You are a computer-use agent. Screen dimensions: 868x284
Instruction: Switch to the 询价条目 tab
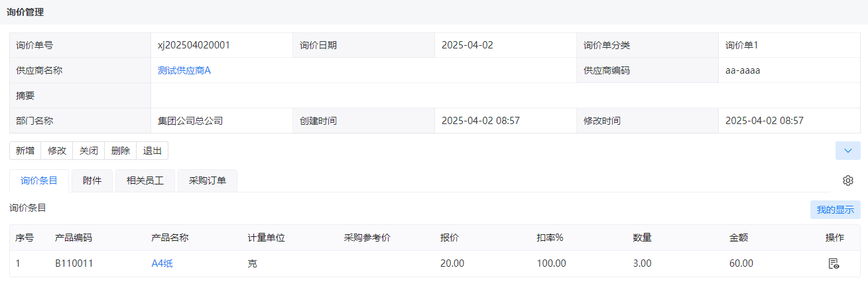(39, 180)
